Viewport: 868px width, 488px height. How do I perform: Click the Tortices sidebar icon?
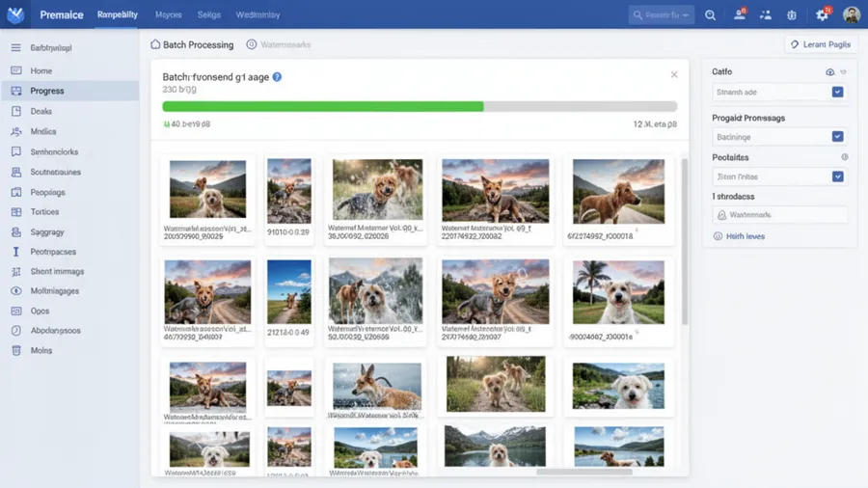pyautogui.click(x=16, y=212)
